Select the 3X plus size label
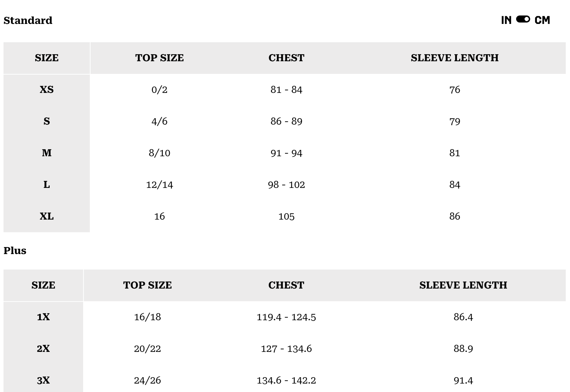The image size is (570, 392). click(x=43, y=380)
